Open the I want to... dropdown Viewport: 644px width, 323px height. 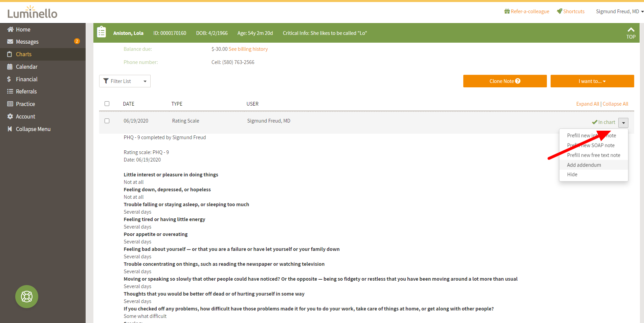coord(592,81)
